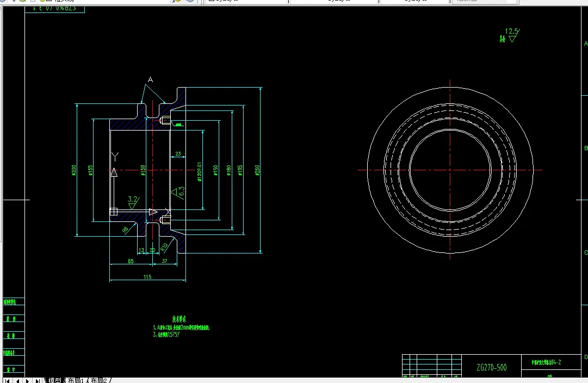Click the ZG270-500 material cell
The width and height of the screenshot is (588, 383).
click(x=492, y=367)
